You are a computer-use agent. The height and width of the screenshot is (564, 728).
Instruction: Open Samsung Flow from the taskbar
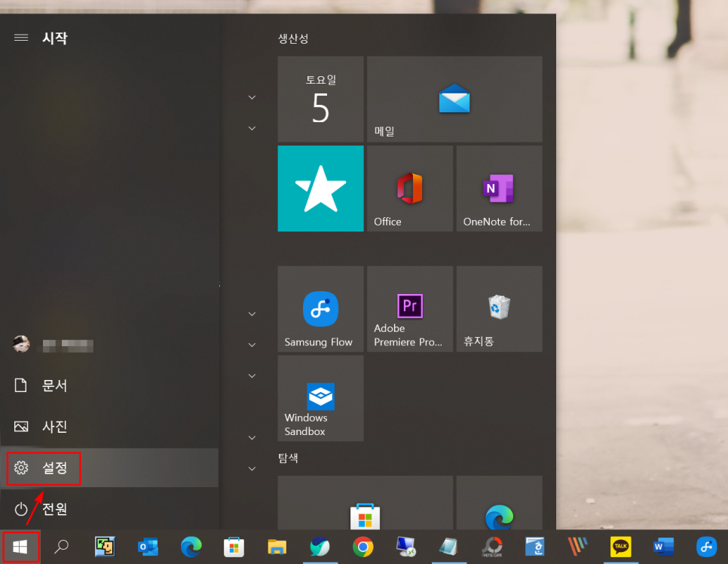[x=706, y=547]
